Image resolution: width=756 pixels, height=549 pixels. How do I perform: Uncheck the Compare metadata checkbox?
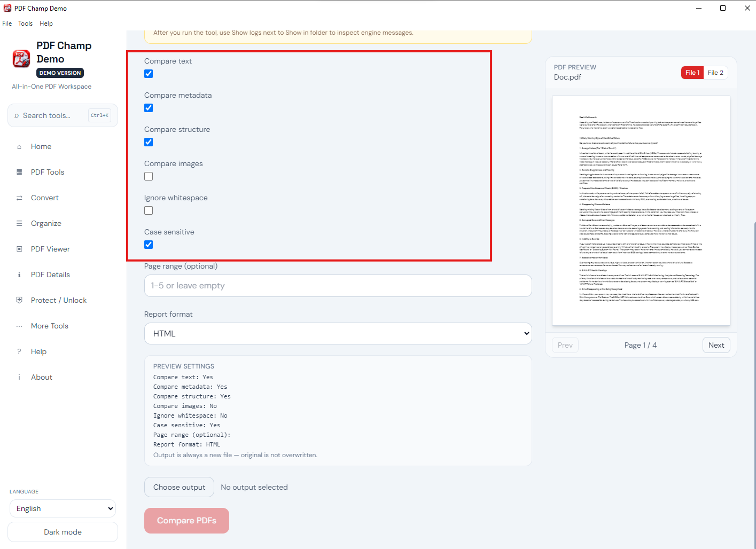click(149, 108)
